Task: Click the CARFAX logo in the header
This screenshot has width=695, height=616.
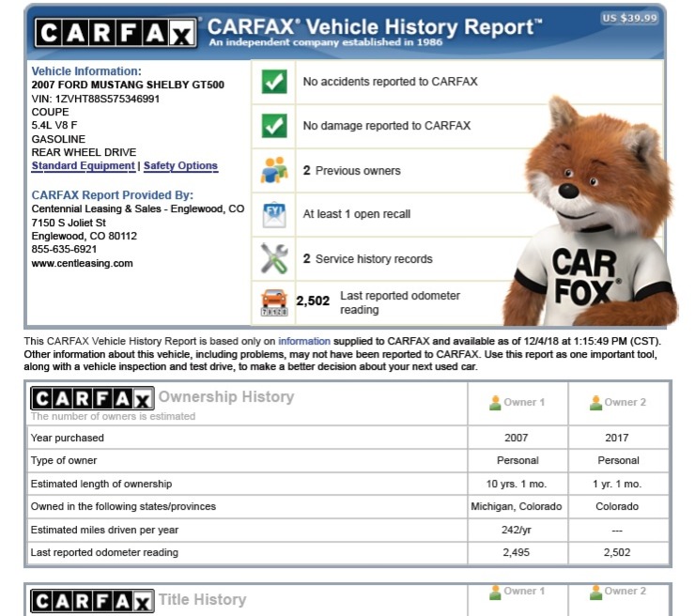Action: tap(116, 33)
